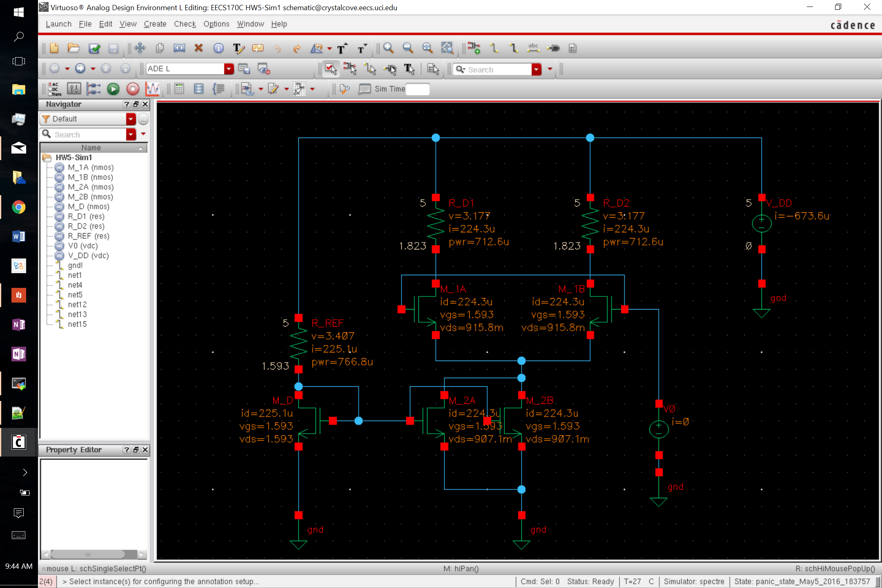This screenshot has width=882, height=588.
Task: Click the ADE L dropdown selector
Action: tap(228, 69)
